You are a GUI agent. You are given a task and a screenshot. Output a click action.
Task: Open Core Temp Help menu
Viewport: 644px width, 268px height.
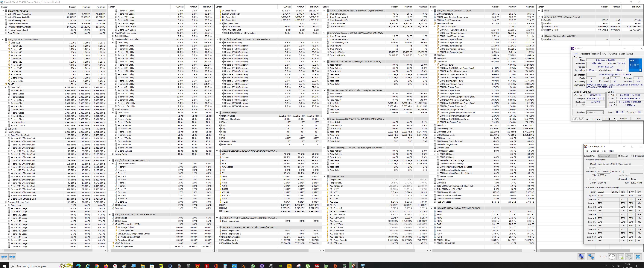point(611,151)
